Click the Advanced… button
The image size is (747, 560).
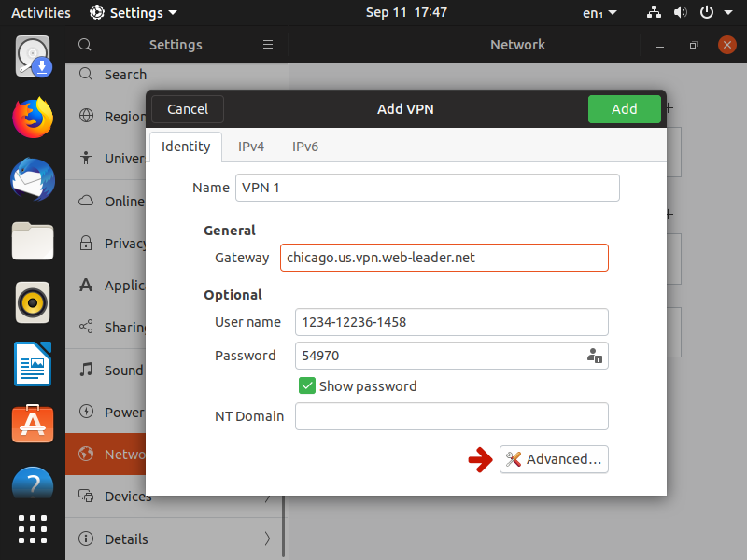[554, 459]
